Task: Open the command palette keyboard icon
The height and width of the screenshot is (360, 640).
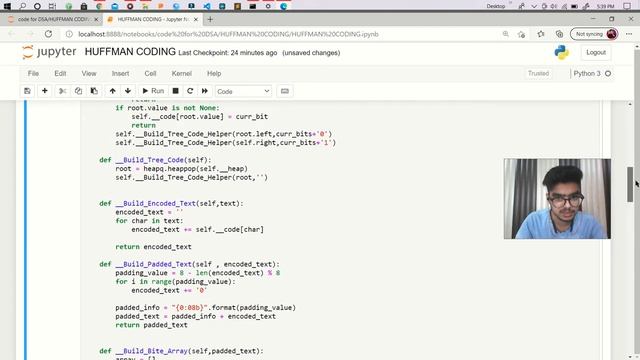Action: (x=285, y=91)
